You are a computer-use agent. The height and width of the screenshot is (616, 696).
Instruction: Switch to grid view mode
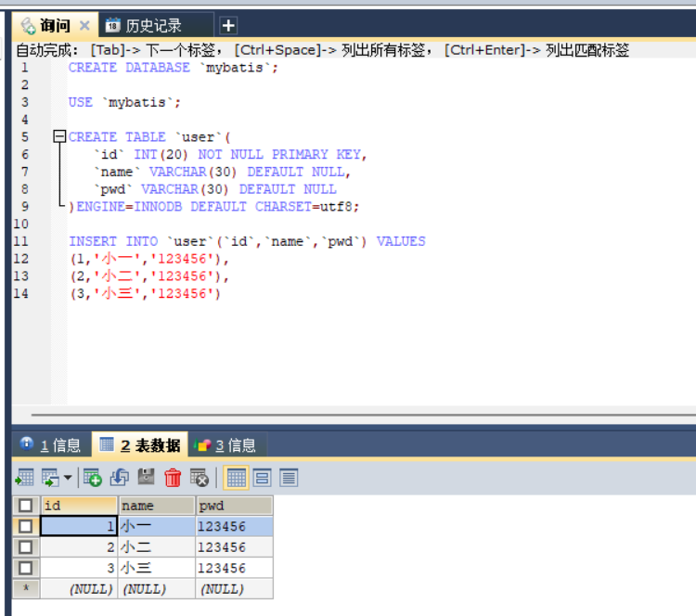236,478
